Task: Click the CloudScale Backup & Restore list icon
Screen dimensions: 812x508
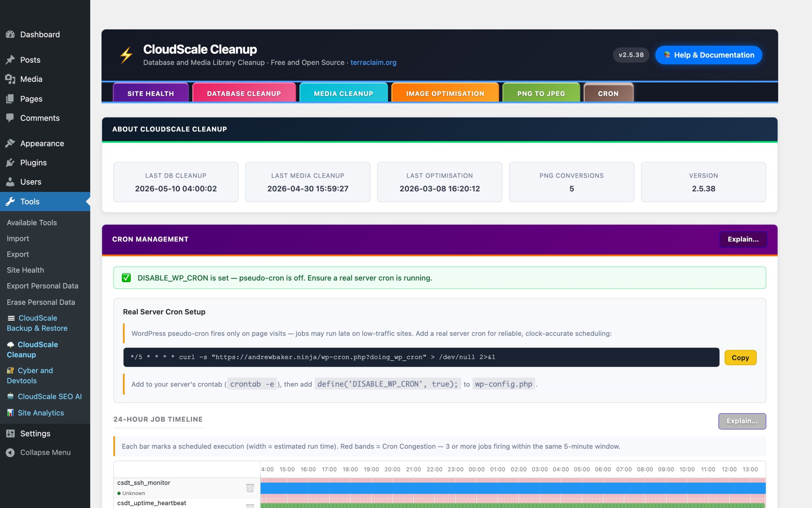Action: [x=11, y=318]
